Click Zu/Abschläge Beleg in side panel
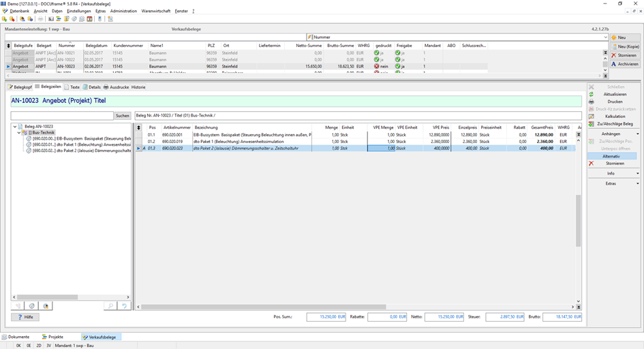 coord(615,124)
